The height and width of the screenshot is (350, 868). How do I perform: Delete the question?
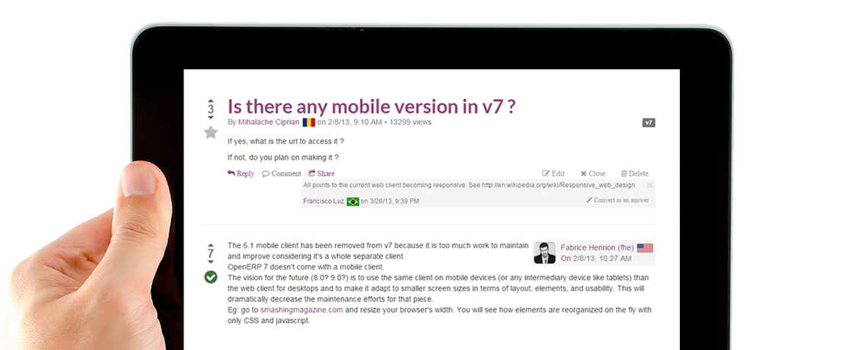(x=634, y=173)
